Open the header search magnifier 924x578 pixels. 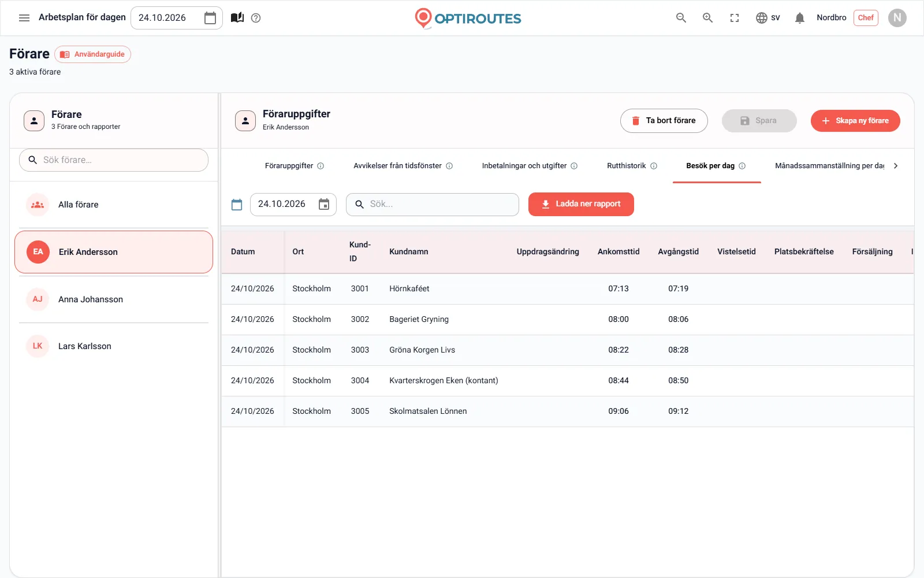681,18
